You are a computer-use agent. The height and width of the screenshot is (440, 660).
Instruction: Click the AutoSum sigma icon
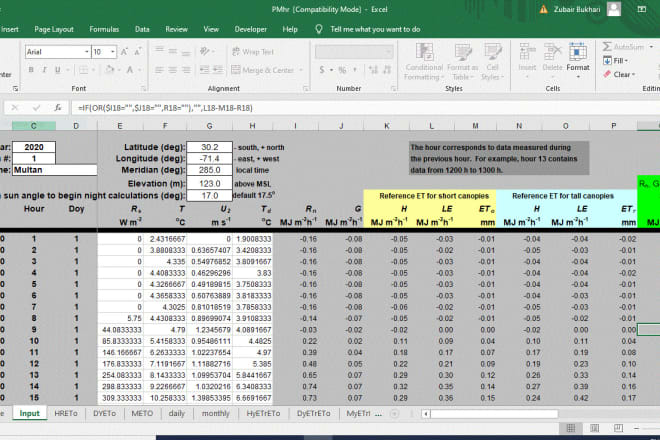coord(607,46)
